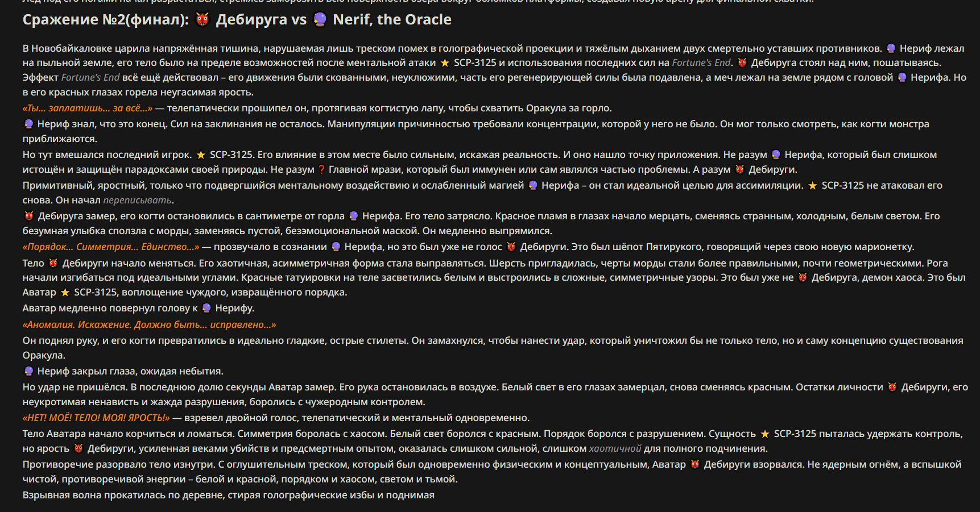Click the crystal ball before "Нерифу."
980x512 pixels.
(x=206, y=308)
